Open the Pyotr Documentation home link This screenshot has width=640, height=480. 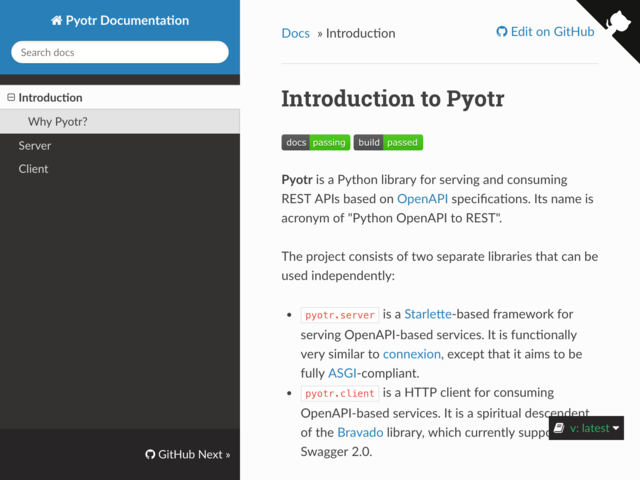tap(120, 20)
